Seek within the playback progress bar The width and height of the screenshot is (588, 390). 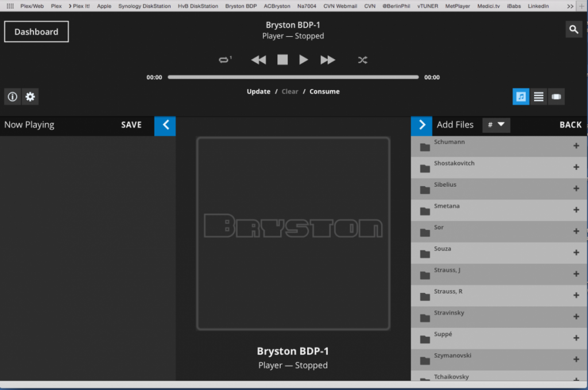point(293,77)
